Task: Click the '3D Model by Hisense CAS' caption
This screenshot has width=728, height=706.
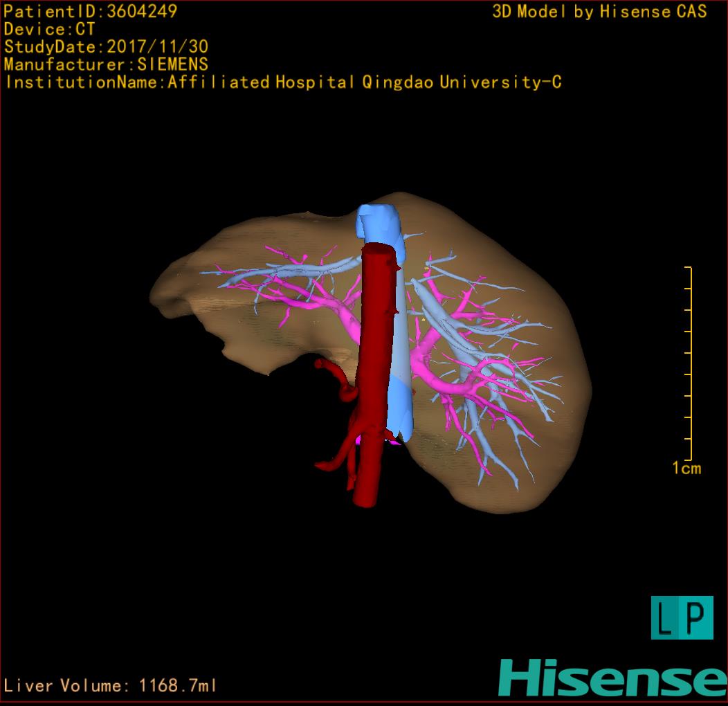Action: tap(599, 11)
